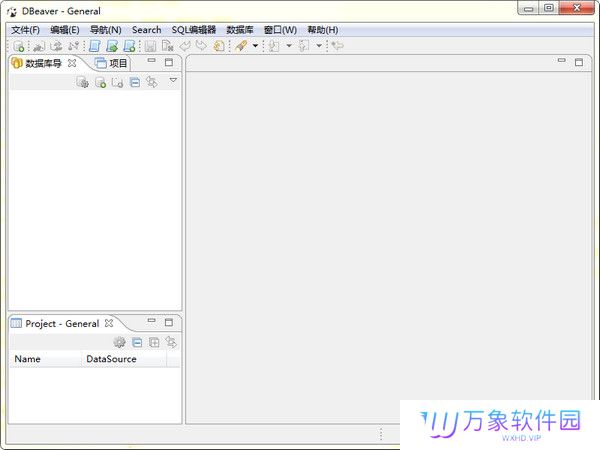Image resolution: width=600 pixels, height=450 pixels.
Task: Click project panel gear settings icon
Action: [x=119, y=342]
